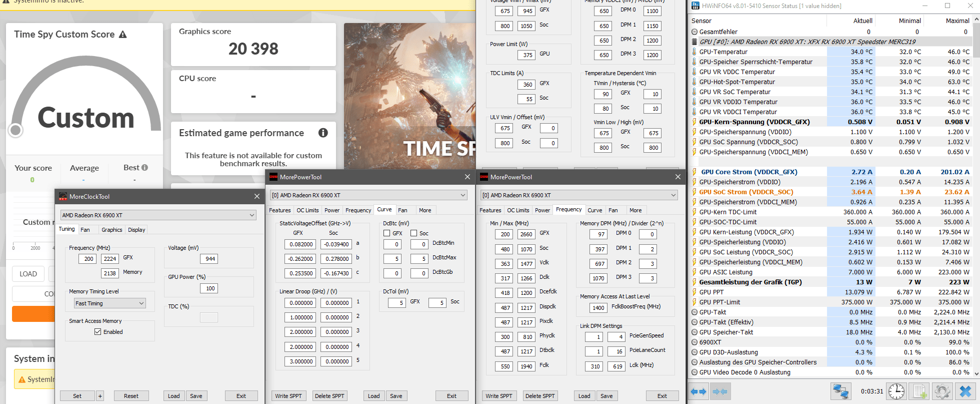This screenshot has height=404, width=980.
Task: Open GPU selector in the Curve MorePowerTool window
Action: coord(369,195)
